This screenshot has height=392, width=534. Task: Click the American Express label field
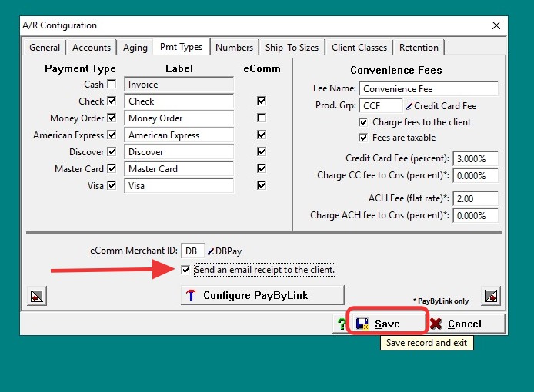(179, 135)
